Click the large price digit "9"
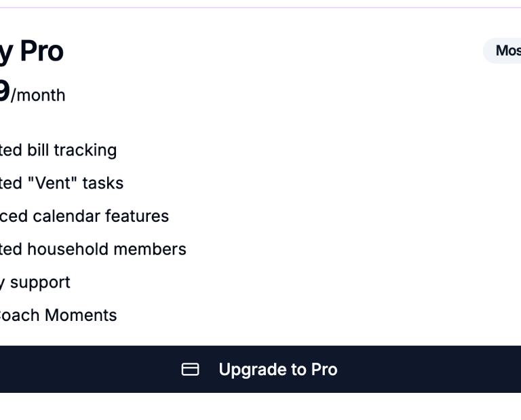521x420 pixels. point(3,92)
